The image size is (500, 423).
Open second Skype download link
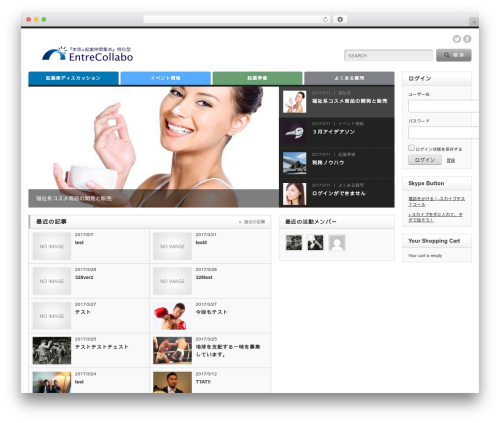point(435,217)
